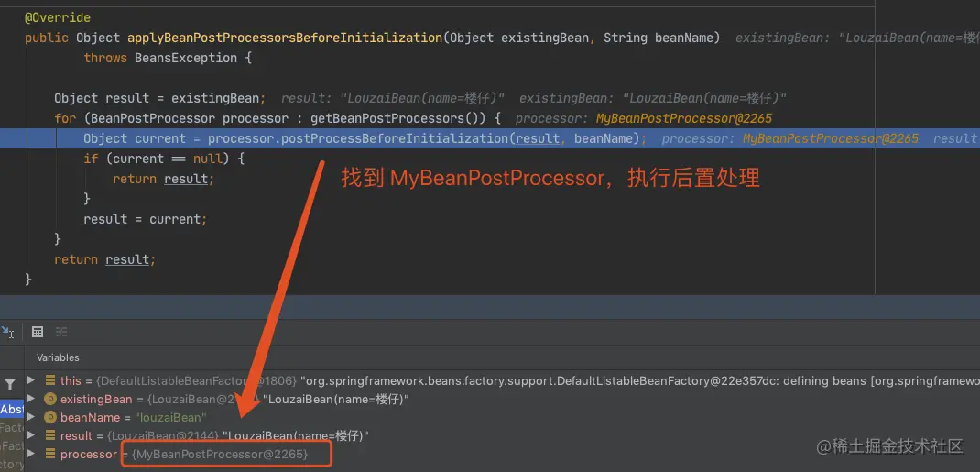
Task: Click the Run to Cursor icon
Action: [x=7, y=332]
